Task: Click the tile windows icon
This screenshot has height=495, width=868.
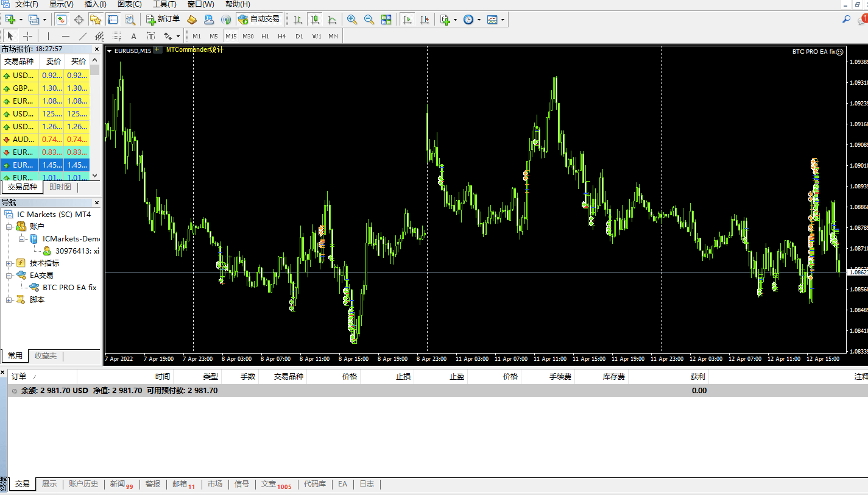Action: coord(386,20)
